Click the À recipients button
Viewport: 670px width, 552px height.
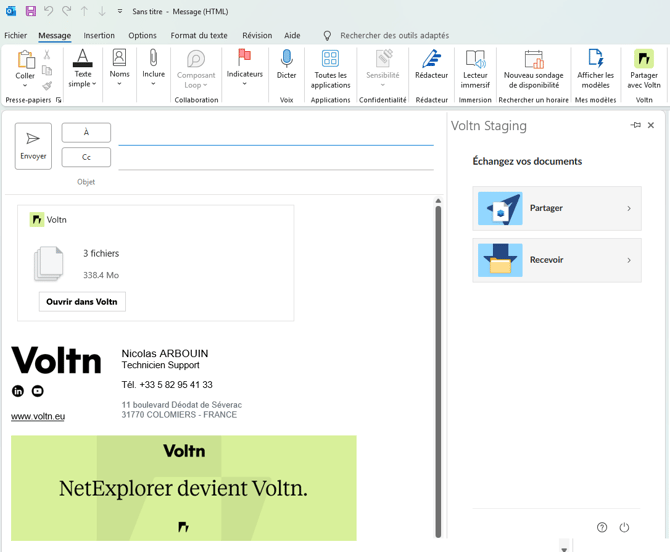[86, 132]
